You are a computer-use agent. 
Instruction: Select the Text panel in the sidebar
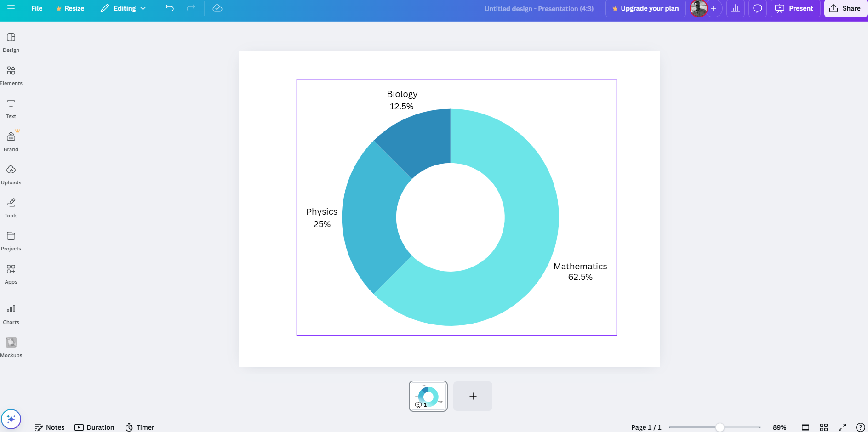pos(11,108)
